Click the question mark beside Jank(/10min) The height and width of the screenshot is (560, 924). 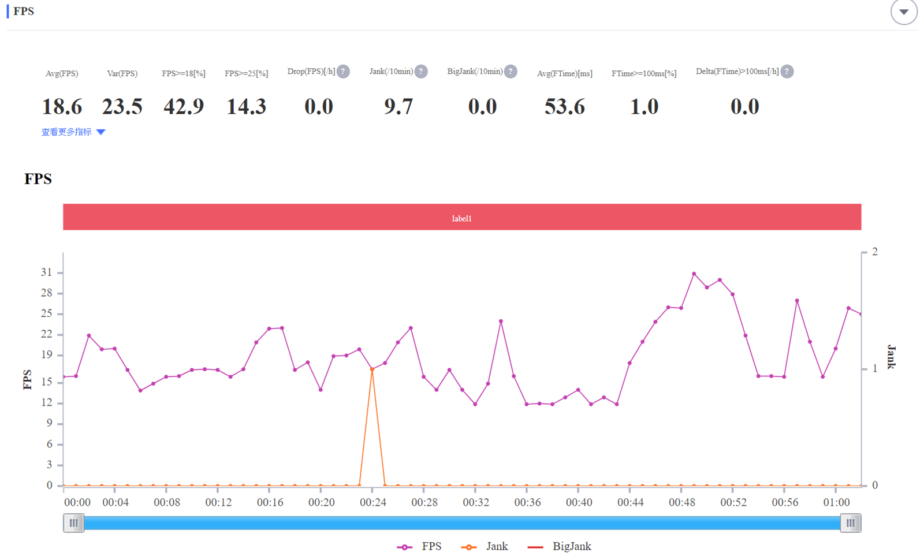coord(421,72)
